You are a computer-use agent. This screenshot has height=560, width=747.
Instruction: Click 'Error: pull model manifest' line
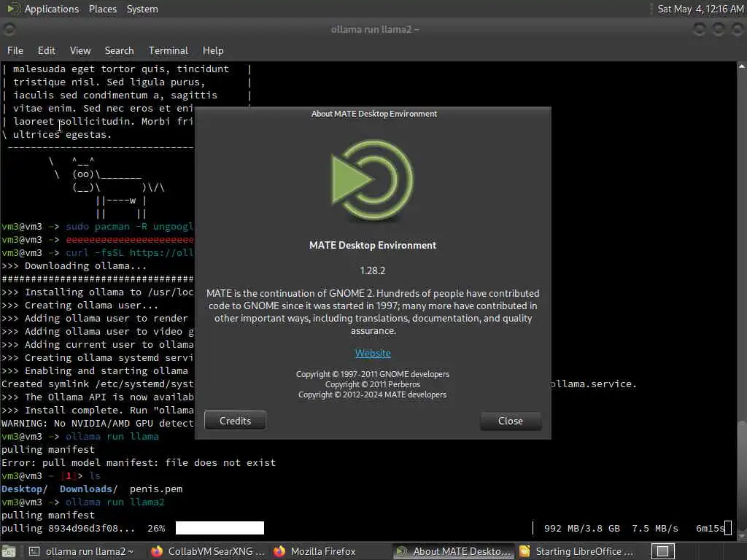click(x=138, y=462)
